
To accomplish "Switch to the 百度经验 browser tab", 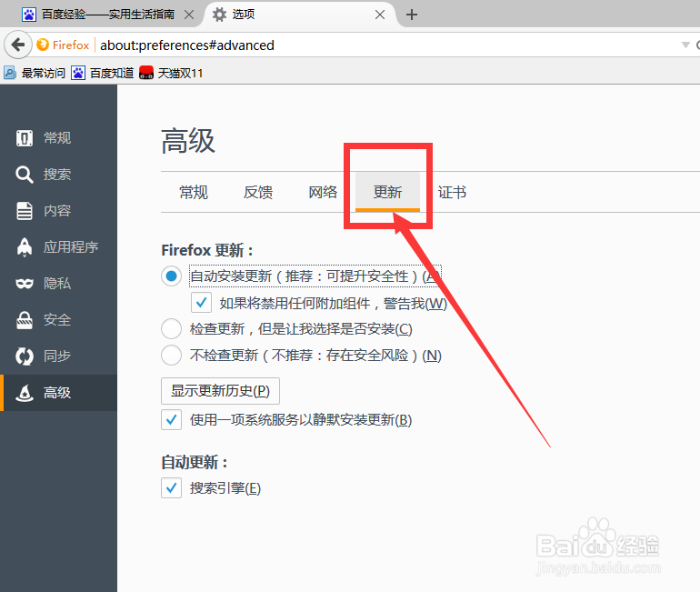I will [107, 15].
